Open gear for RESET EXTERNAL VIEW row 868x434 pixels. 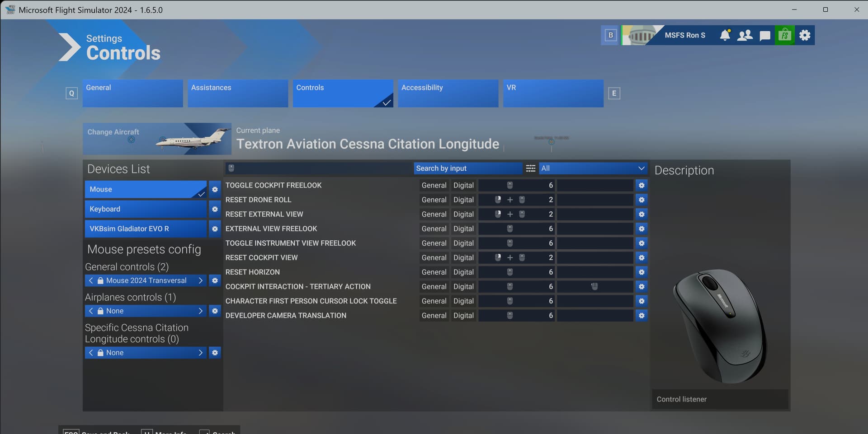tap(642, 214)
